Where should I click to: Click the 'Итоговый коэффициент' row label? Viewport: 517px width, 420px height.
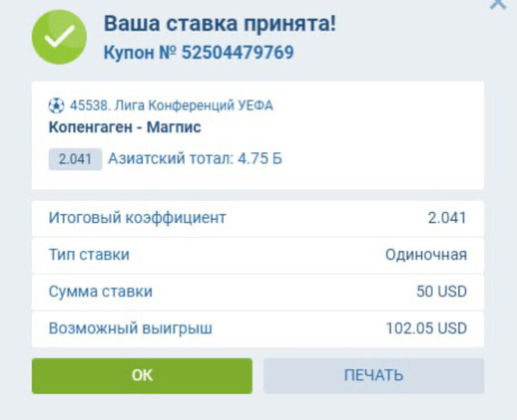pos(137,218)
